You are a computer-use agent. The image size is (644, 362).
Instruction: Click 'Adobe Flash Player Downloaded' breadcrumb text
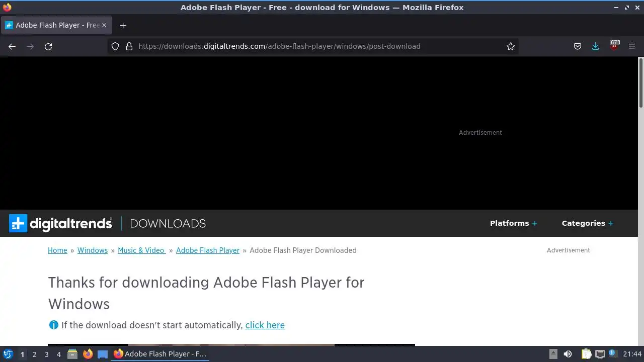(303, 250)
